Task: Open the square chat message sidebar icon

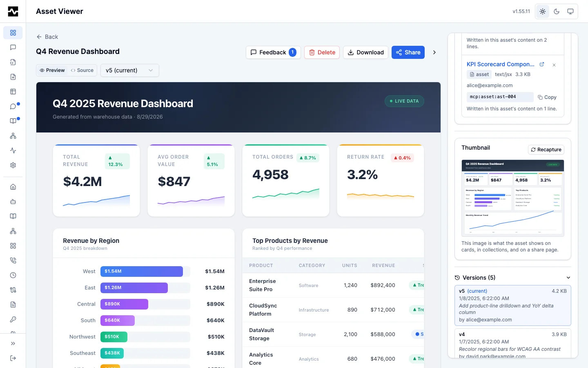Action: pos(13,47)
